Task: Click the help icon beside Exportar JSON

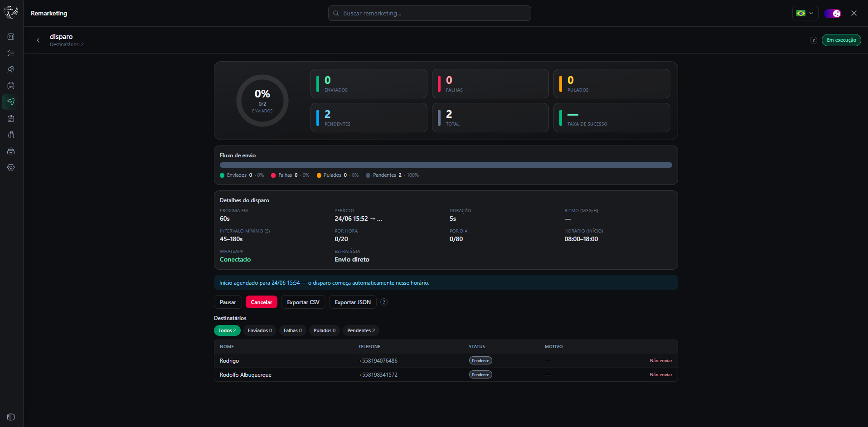Action: click(384, 302)
